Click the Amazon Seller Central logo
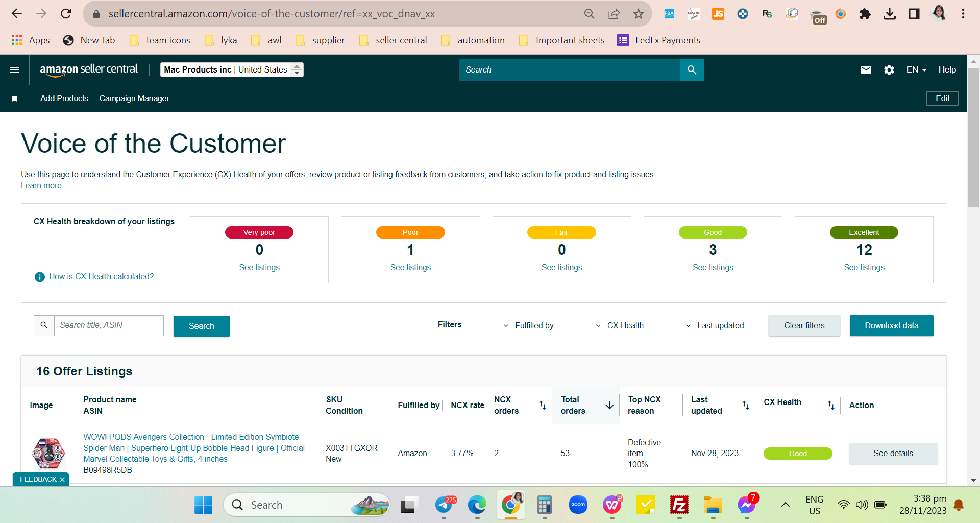This screenshot has width=980, height=523. point(89,70)
